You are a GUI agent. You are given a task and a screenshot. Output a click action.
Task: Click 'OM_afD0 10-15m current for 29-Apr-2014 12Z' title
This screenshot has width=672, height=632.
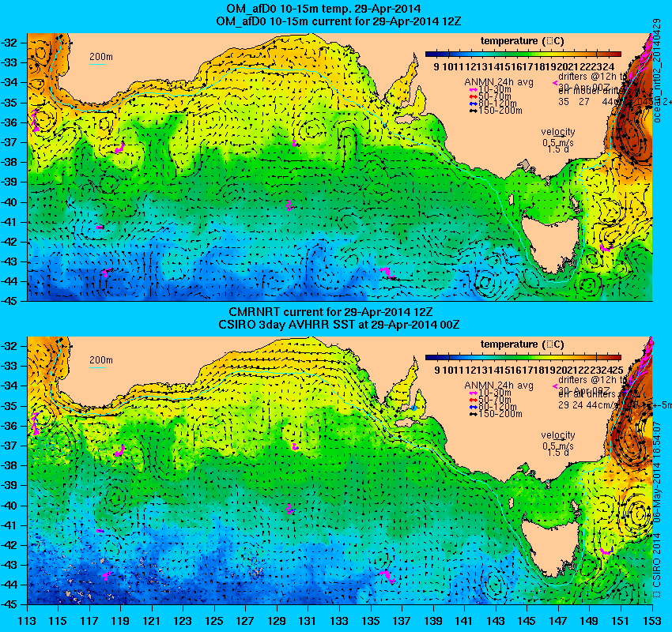click(338, 21)
